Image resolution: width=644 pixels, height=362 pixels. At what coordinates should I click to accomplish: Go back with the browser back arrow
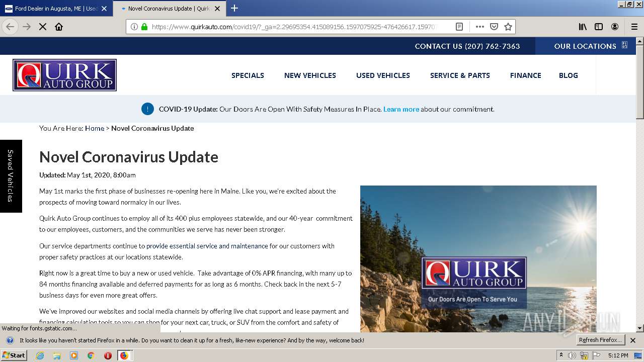[10, 27]
